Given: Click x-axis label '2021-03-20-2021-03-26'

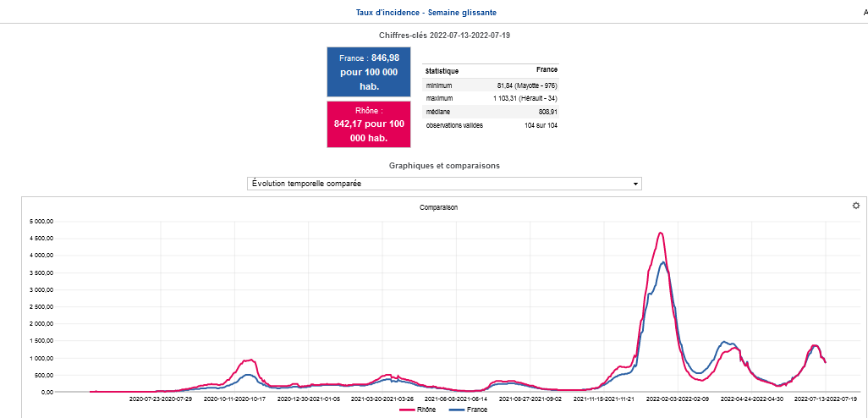Looking at the screenshot, I should point(382,398).
